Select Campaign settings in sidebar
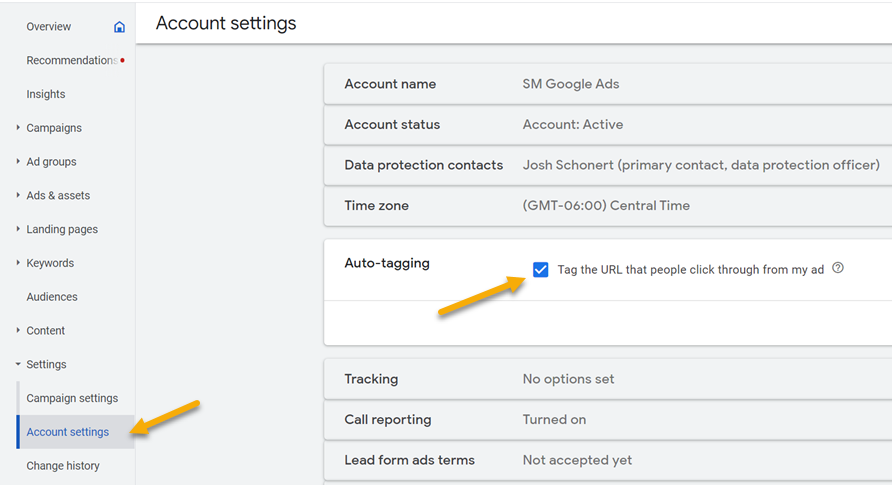 tap(72, 398)
